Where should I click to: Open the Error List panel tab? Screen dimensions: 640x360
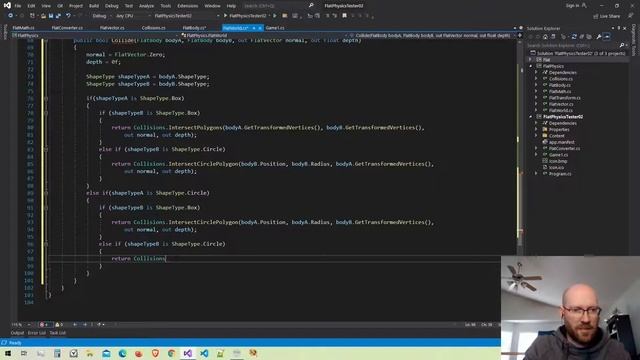[37, 333]
